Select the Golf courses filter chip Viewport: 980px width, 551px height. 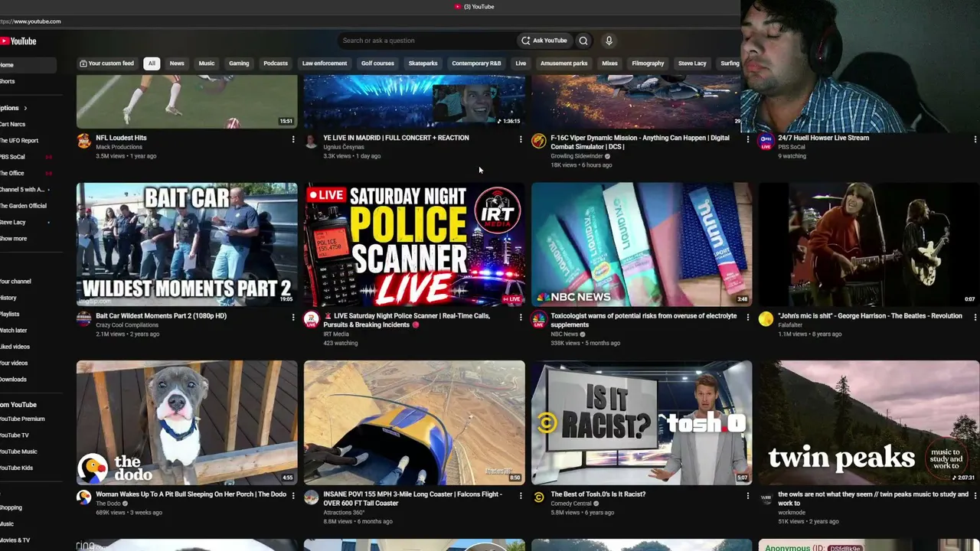[377, 64]
